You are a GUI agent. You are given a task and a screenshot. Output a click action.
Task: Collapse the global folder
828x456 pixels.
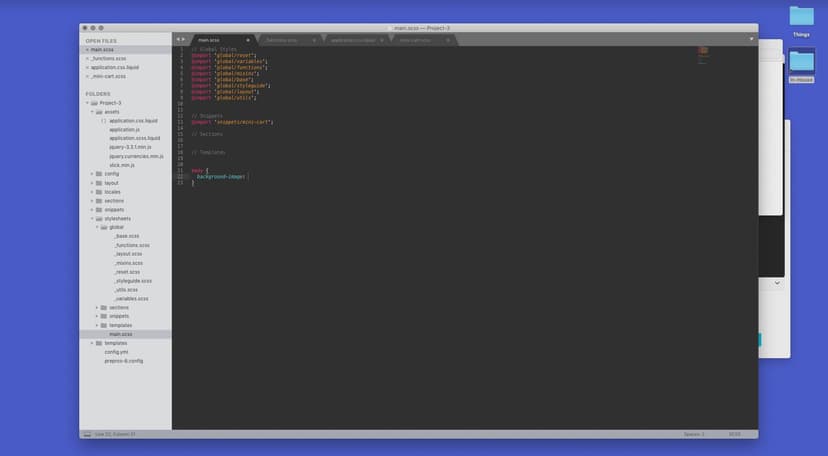[97, 227]
